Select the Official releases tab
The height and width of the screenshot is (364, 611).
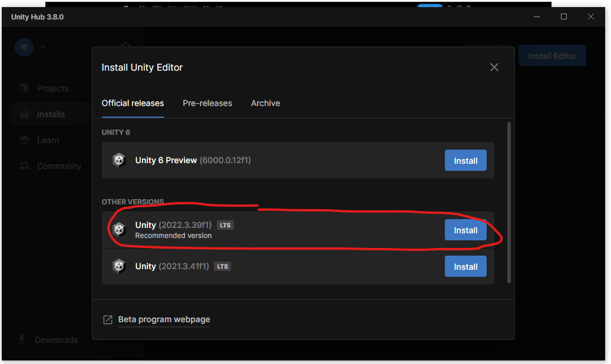pos(133,103)
